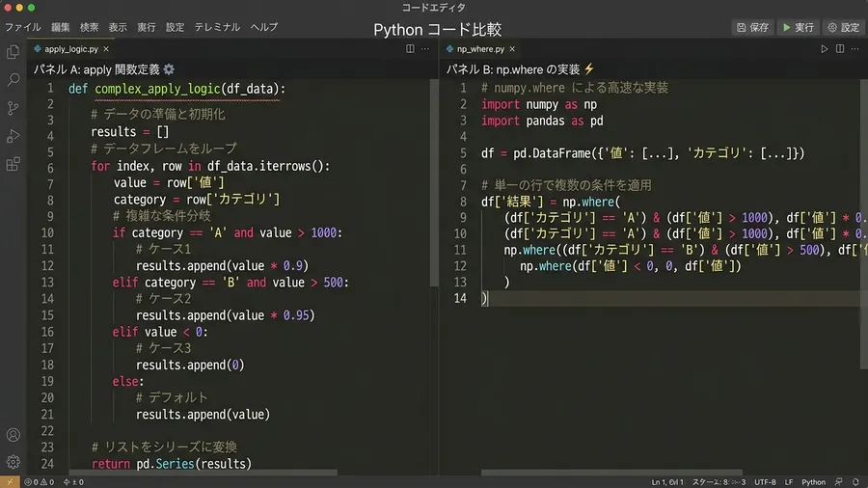Switch to the np_where.py tab
Screen dimensions: 868x488
tap(480, 49)
